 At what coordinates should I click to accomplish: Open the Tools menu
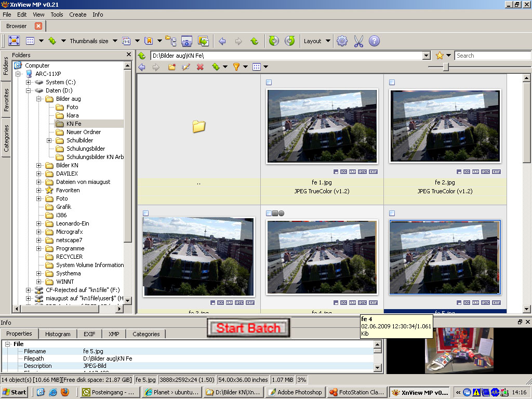tap(57, 15)
